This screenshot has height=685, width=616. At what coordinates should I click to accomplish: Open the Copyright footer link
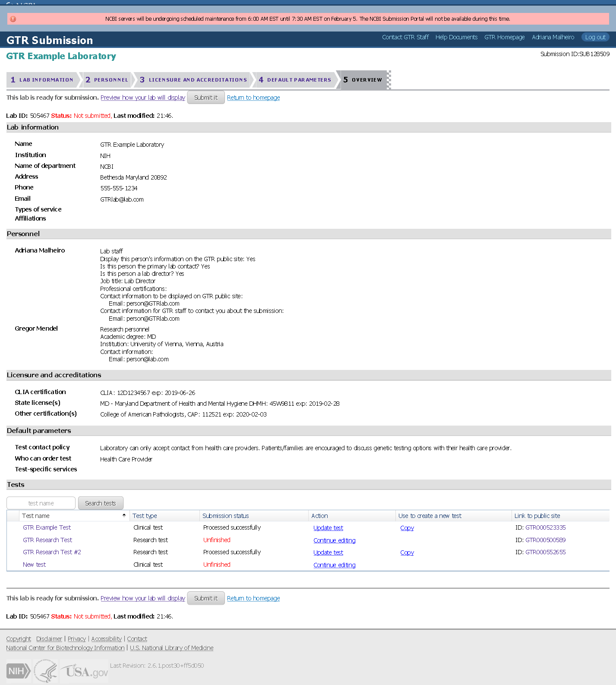coord(19,639)
